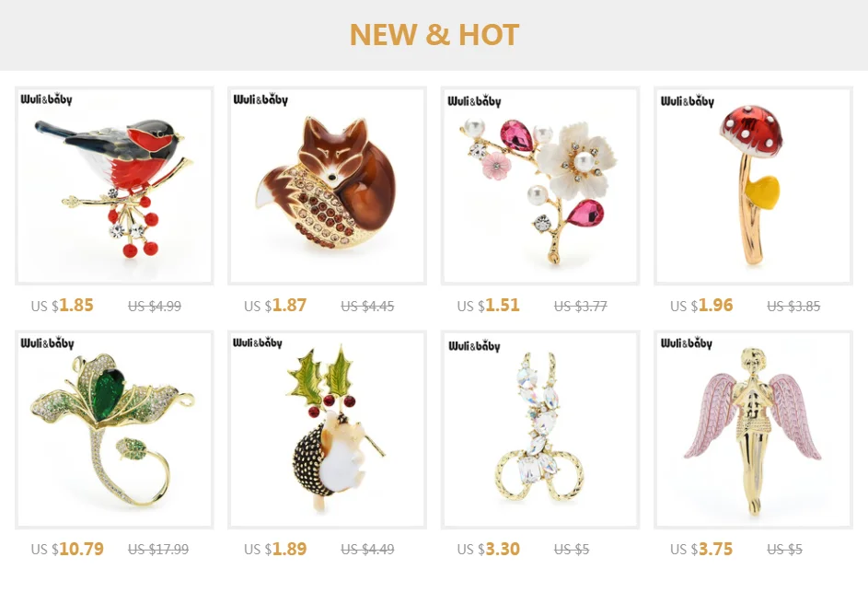Image resolution: width=868 pixels, height=592 pixels.
Task: Click Wuli&baby logo on bird brooch
Action: 47,99
